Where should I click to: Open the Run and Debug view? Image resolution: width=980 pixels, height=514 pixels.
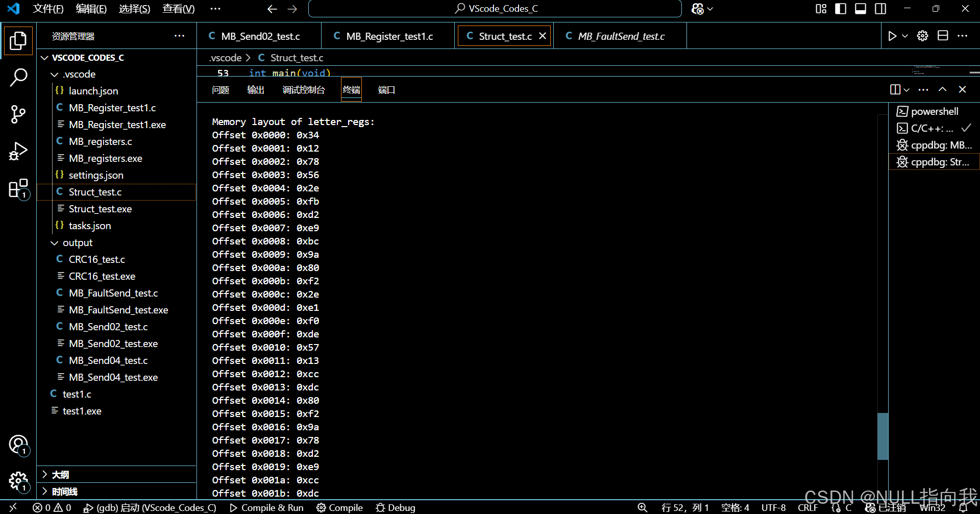pos(18,152)
